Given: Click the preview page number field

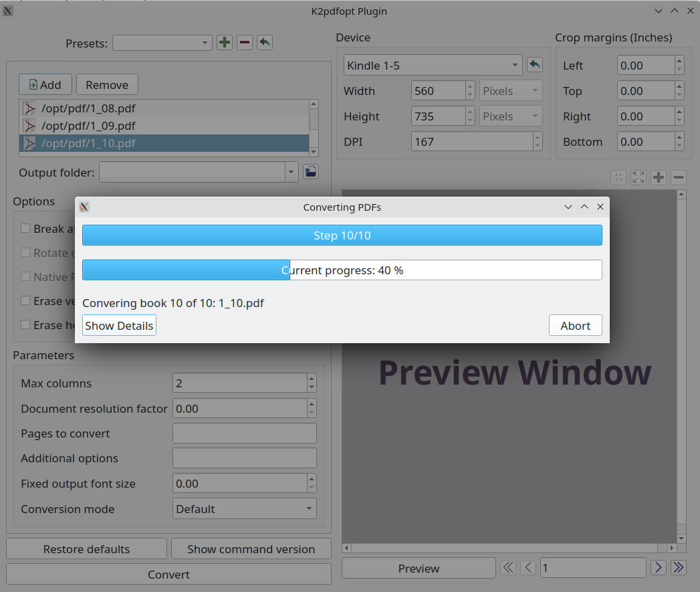Looking at the screenshot, I should click(593, 568).
